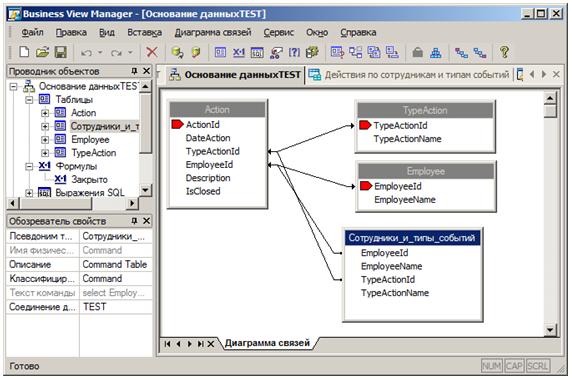Click TypeActionName field in TypeAction table

click(x=407, y=139)
